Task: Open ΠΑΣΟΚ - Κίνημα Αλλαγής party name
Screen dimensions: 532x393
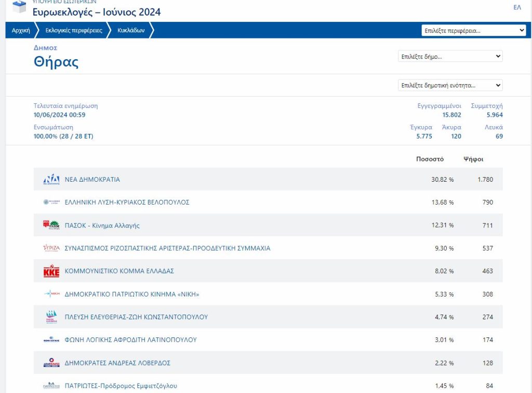Action: pos(102,225)
